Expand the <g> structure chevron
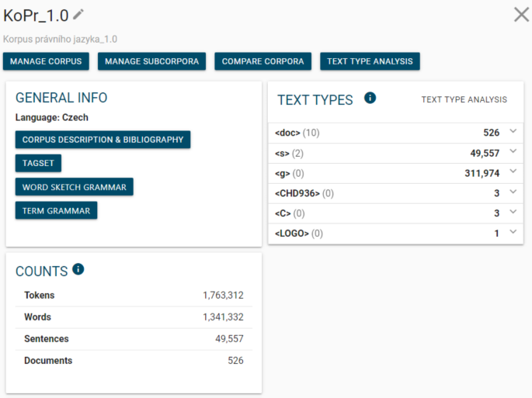Viewport: 532px width, 398px height. (x=513, y=172)
